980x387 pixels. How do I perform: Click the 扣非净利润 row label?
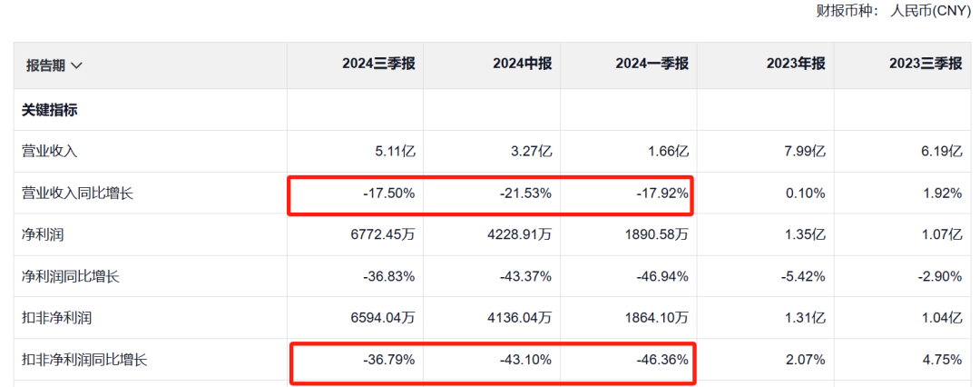tap(52, 318)
